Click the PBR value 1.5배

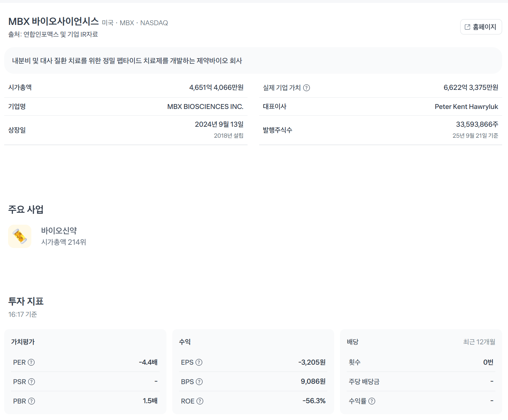(x=150, y=401)
